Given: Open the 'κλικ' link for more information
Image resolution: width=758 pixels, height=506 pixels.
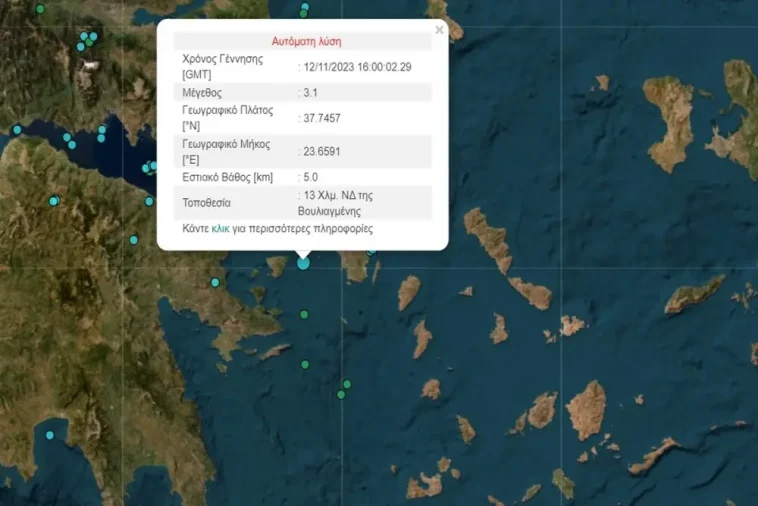Looking at the screenshot, I should (220, 229).
